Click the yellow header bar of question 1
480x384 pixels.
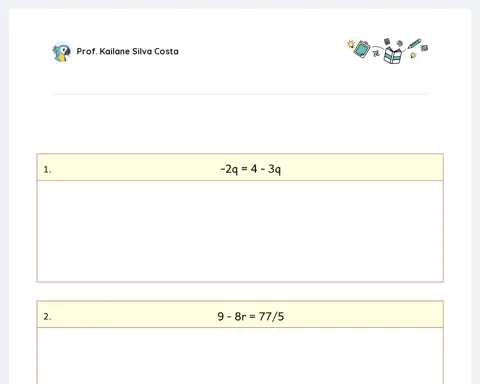point(240,167)
